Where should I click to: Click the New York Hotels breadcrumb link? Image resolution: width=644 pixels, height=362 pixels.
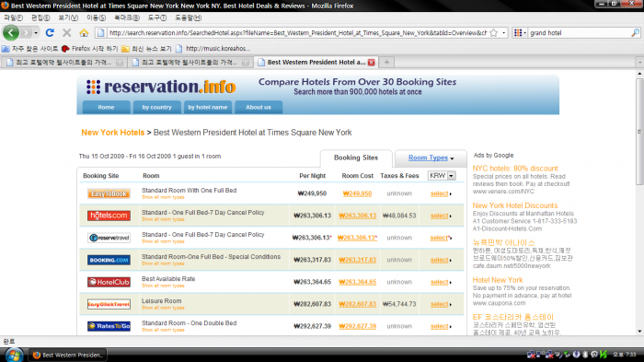(x=113, y=133)
